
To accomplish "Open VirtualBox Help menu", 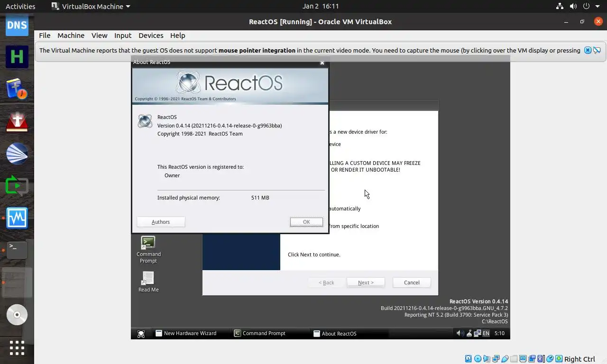I will tap(177, 36).
